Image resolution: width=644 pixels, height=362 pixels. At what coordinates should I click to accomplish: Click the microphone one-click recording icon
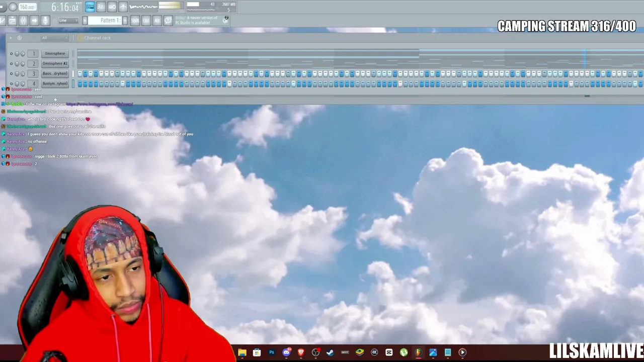click(45, 21)
